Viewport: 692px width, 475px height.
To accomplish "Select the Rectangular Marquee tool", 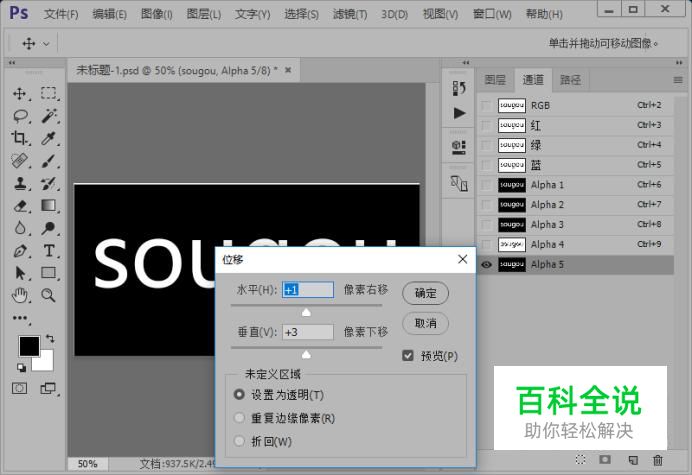I will click(49, 94).
